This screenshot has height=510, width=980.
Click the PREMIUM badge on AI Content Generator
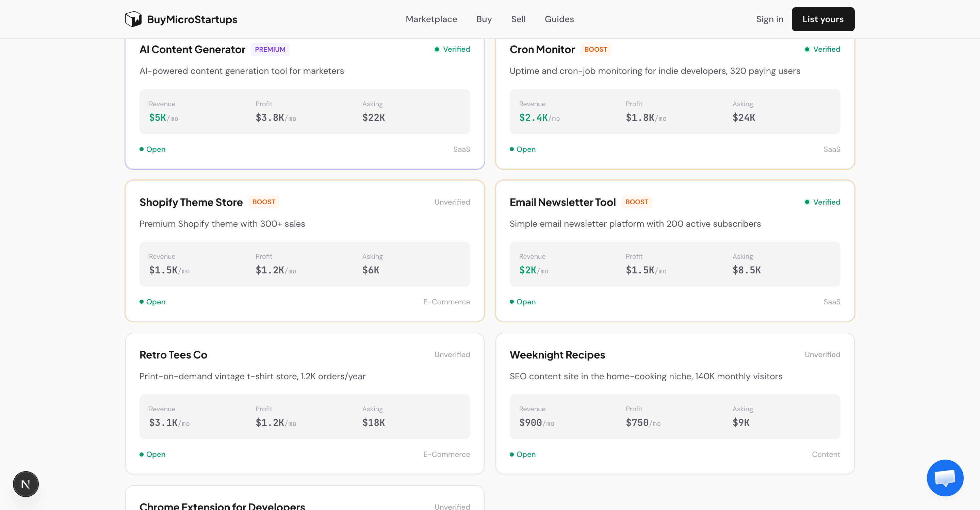pyautogui.click(x=270, y=49)
